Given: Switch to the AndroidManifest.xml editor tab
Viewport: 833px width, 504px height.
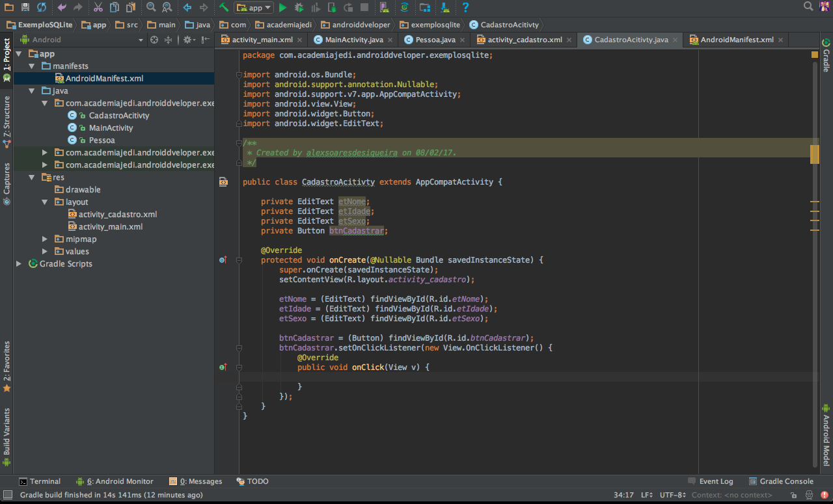Looking at the screenshot, I should 737,40.
